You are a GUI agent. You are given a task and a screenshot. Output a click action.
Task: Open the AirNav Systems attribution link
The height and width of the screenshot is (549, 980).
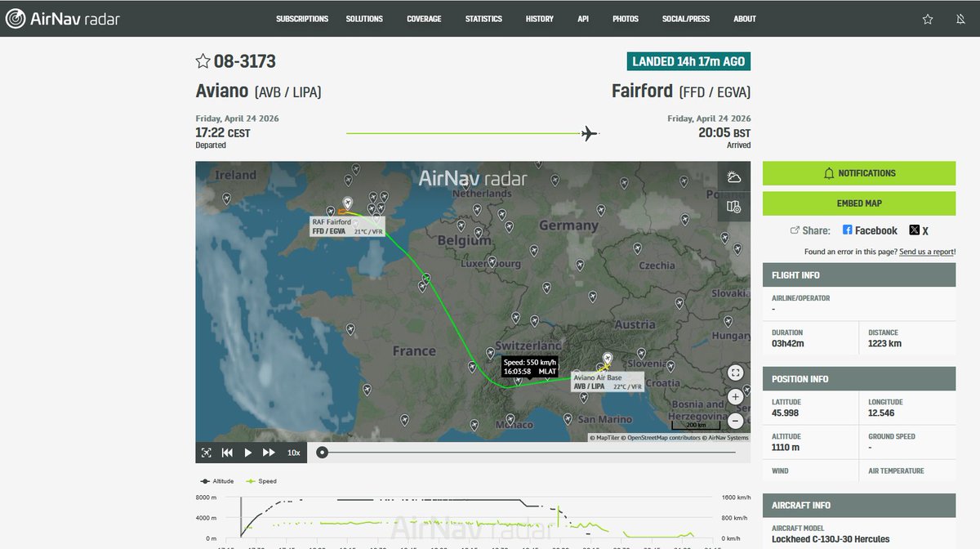click(x=727, y=438)
